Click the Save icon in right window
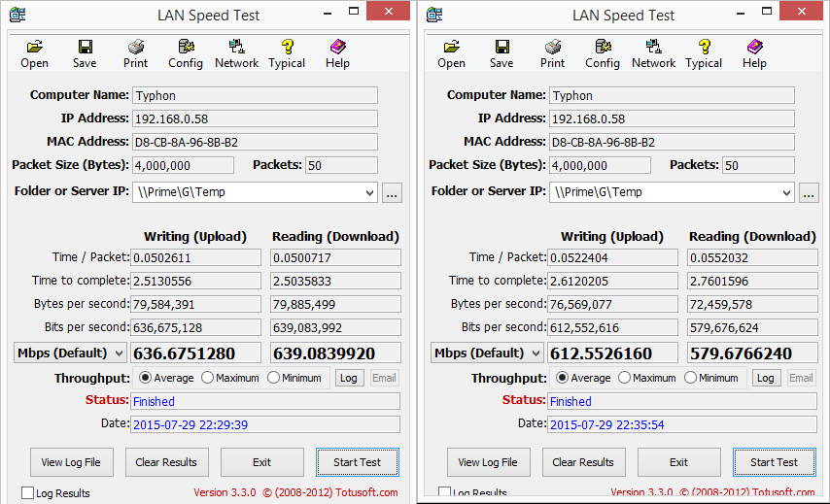 501,53
